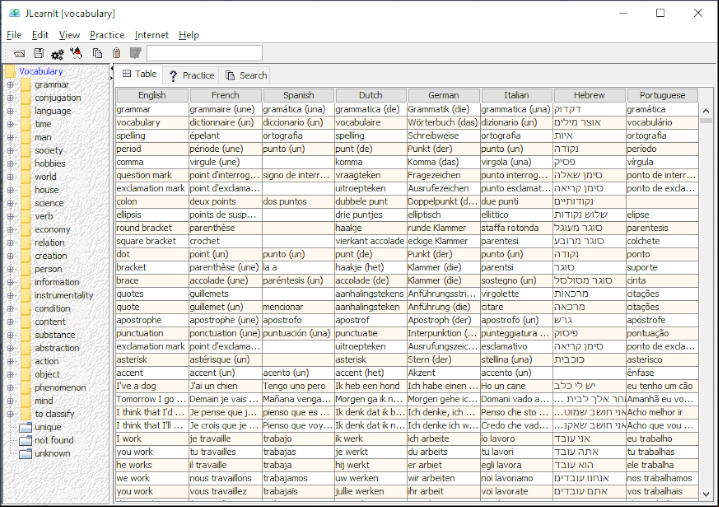Select the Spanish cell 'Tengo uno pero'
Viewport: 719px width, 507px height.
298,386
